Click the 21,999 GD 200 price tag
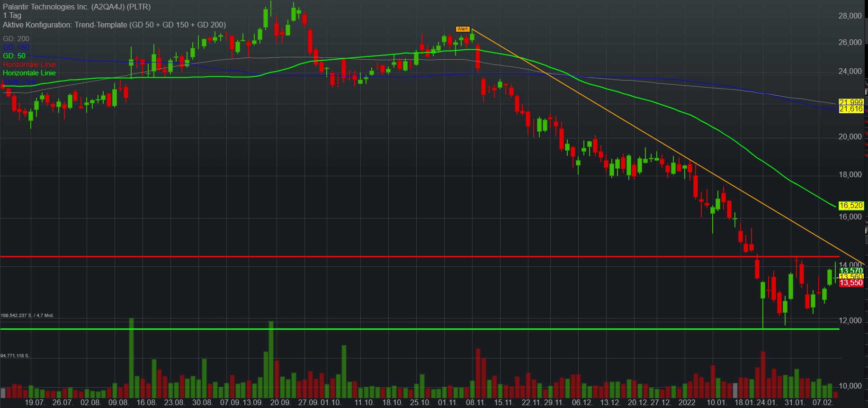 coord(851,102)
